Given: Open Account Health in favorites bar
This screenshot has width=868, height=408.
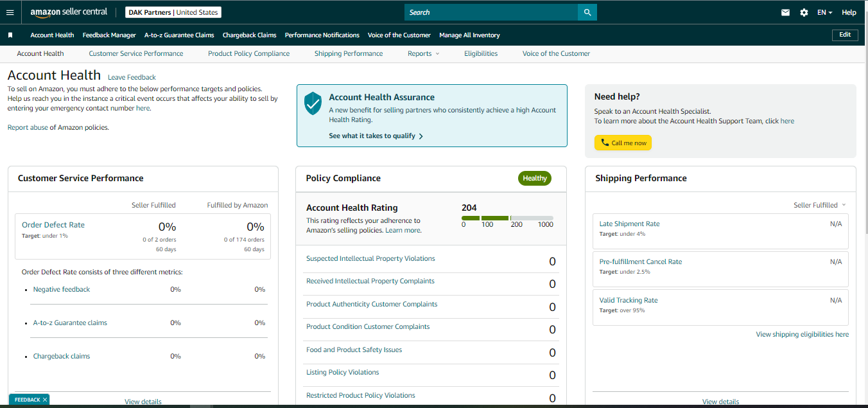Looking at the screenshot, I should [52, 35].
